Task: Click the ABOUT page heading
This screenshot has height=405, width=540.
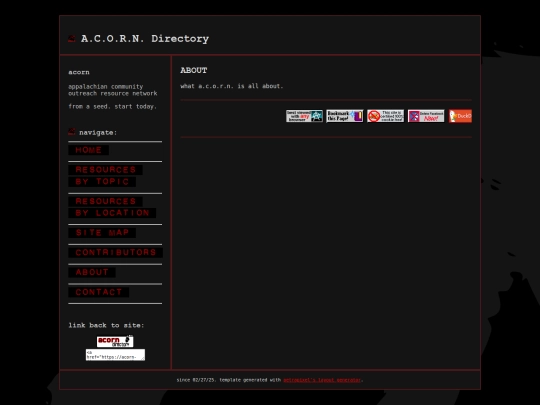Action: click(x=194, y=70)
